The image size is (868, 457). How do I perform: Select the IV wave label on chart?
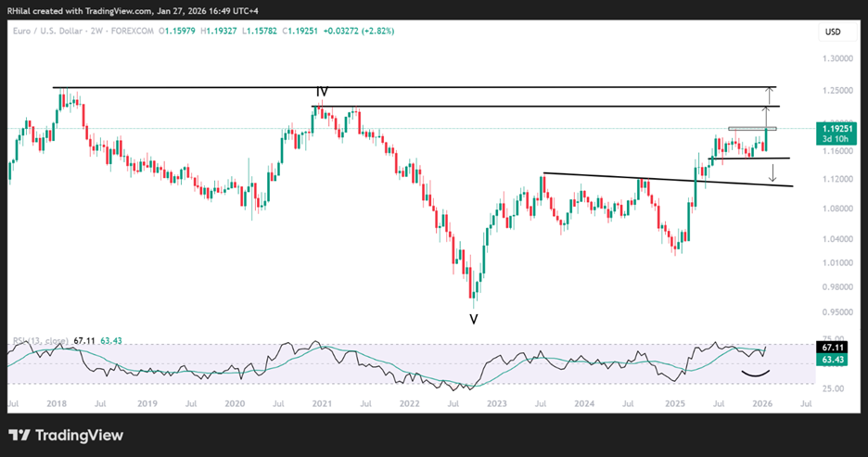coord(322,92)
